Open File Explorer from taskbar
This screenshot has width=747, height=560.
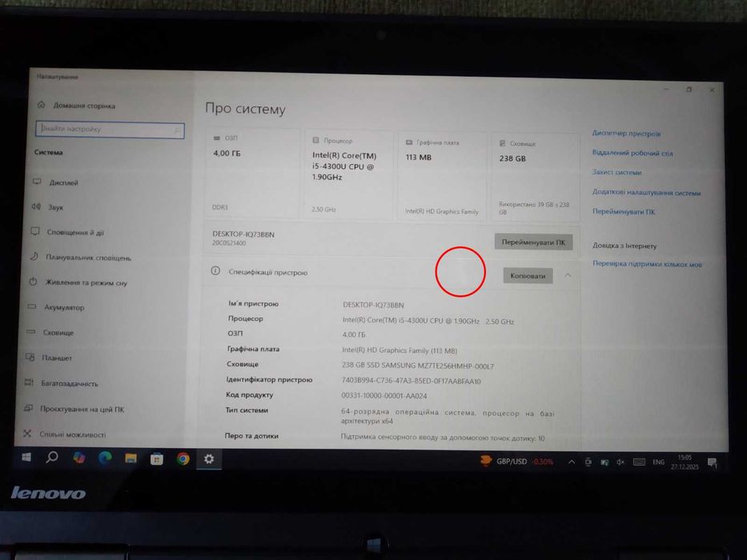click(x=131, y=458)
